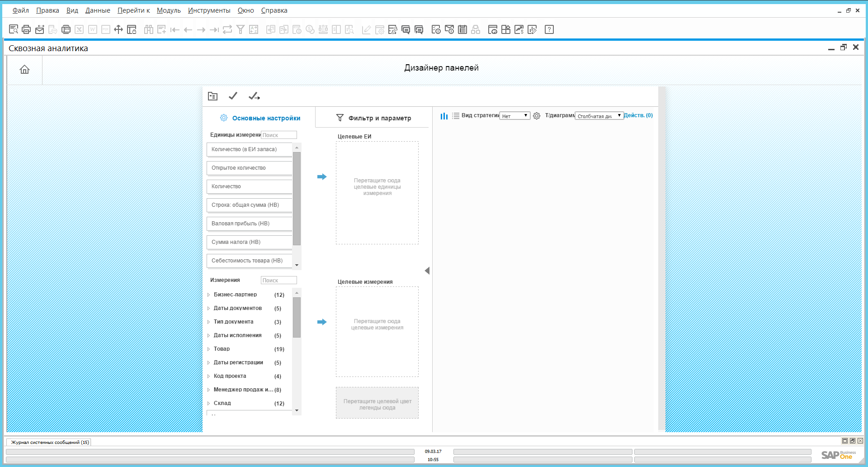Click the measures list scrollbar thumb
868x467 pixels.
[297, 199]
